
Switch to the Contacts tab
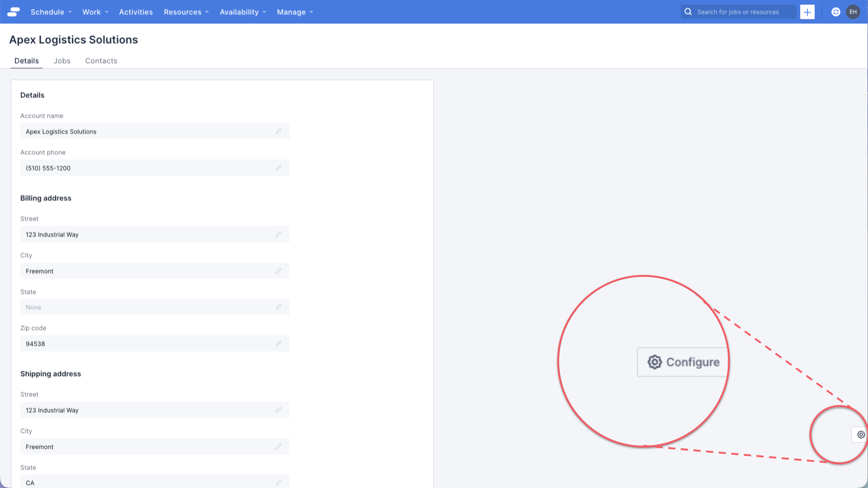point(101,61)
